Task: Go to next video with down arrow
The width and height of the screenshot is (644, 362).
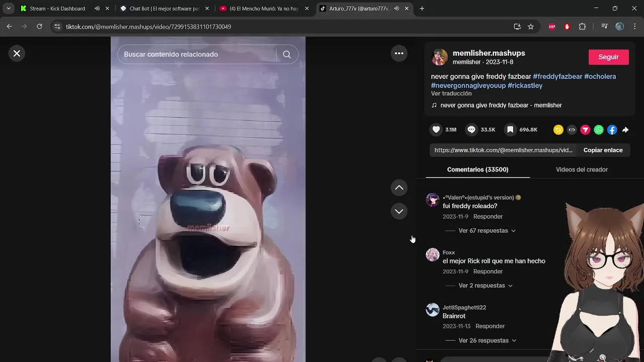Action: [399, 211]
